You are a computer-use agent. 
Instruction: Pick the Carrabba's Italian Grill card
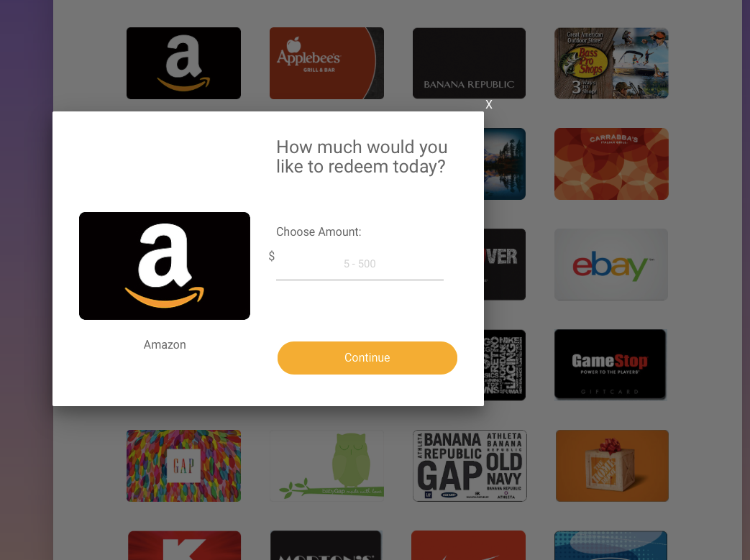611,164
